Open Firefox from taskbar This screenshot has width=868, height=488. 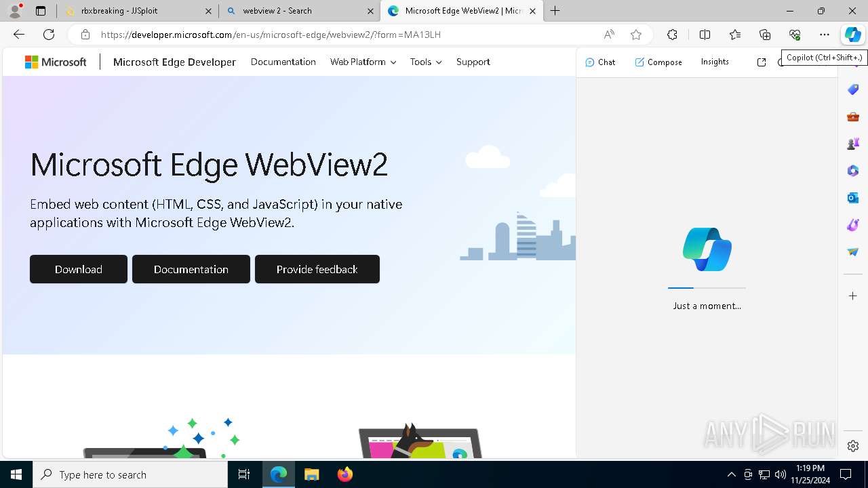(x=345, y=474)
